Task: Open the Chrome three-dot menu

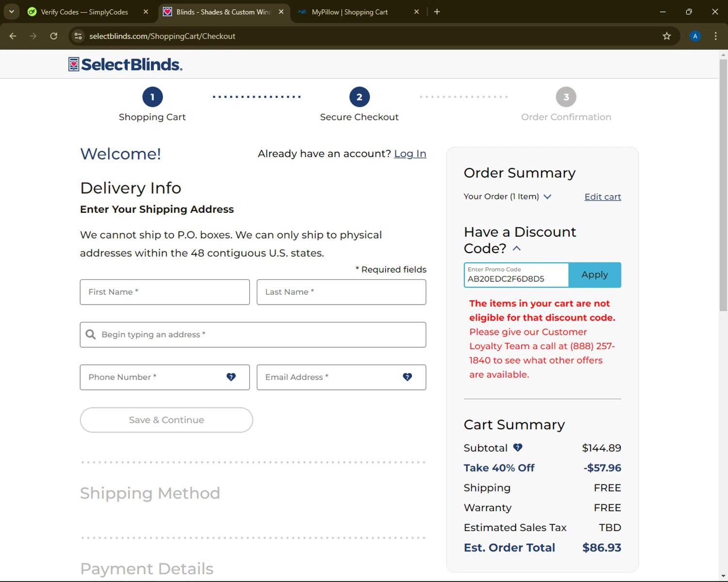Action: pyautogui.click(x=715, y=36)
